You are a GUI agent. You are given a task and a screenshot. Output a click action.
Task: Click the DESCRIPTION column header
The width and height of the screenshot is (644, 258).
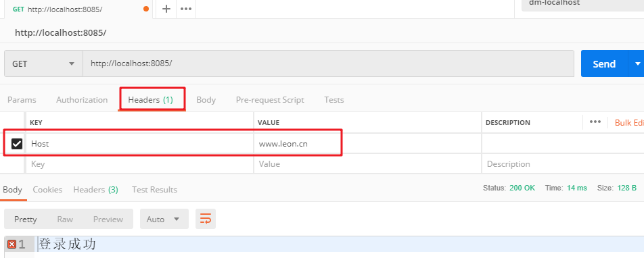click(507, 122)
